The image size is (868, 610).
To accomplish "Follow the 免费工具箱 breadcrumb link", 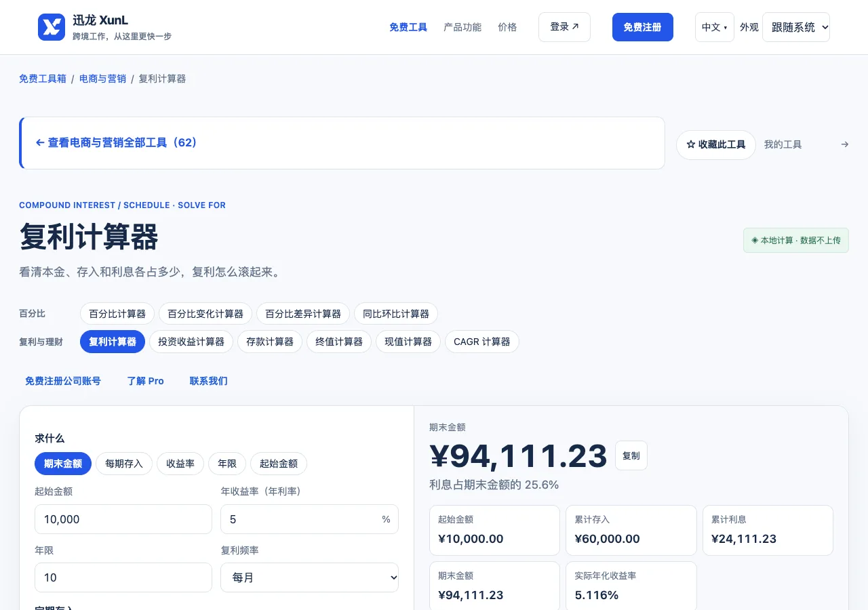I will click(43, 79).
